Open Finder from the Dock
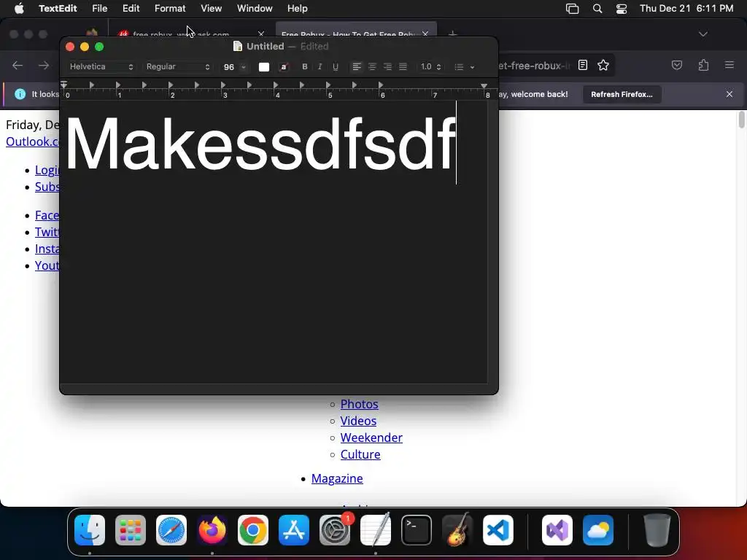This screenshot has height=560, width=747. [90, 530]
